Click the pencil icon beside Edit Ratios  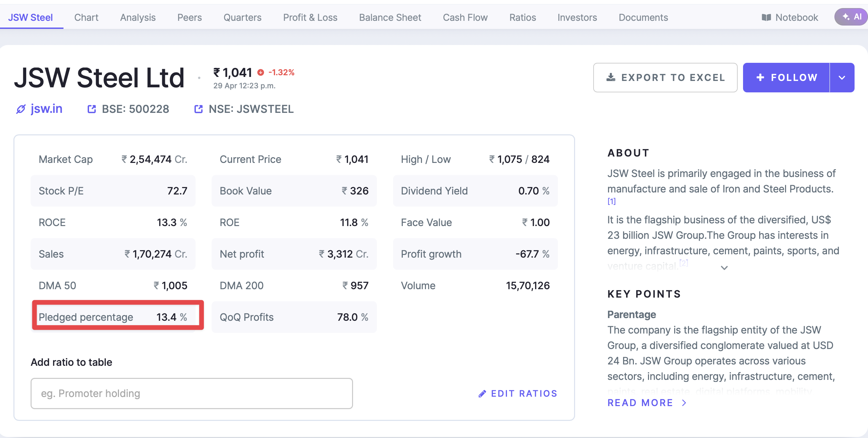pos(482,394)
